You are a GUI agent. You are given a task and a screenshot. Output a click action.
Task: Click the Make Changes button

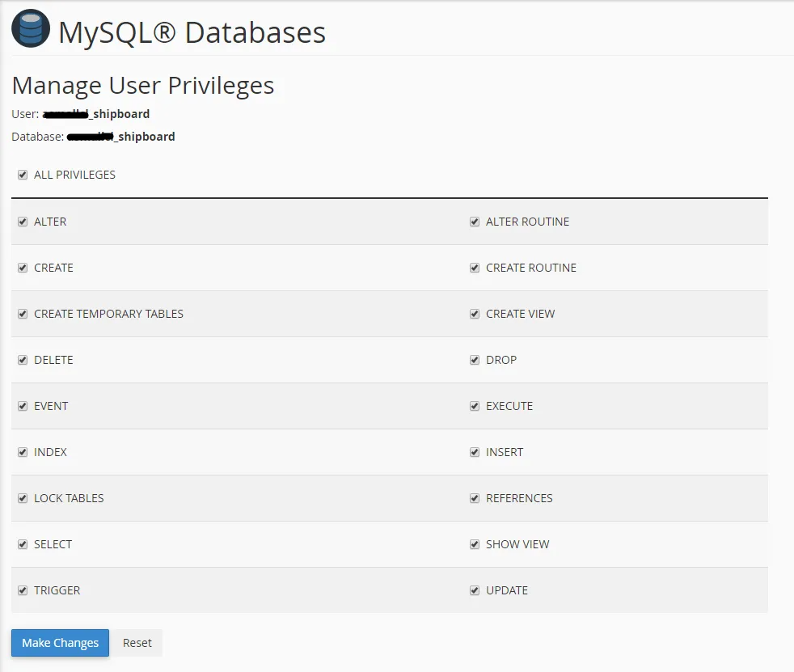click(x=59, y=643)
